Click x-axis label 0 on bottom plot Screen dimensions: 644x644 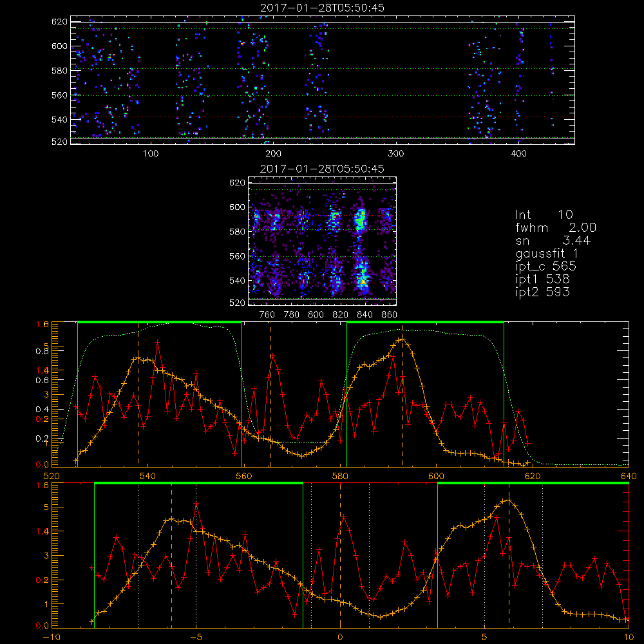tap(340, 638)
